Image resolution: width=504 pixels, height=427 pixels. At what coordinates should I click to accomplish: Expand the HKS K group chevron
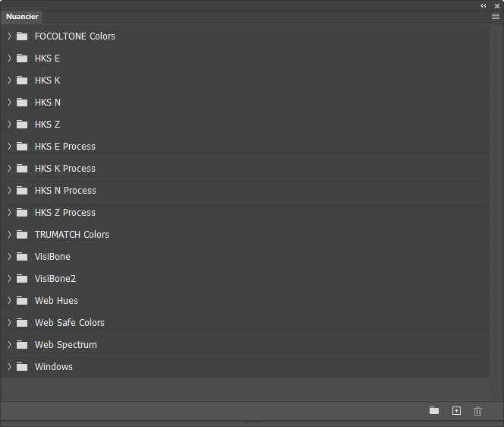click(9, 80)
